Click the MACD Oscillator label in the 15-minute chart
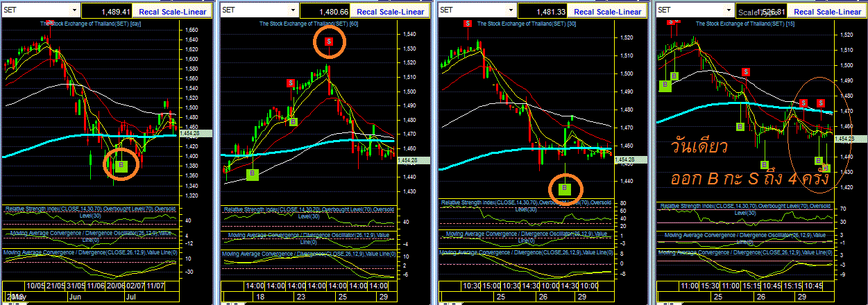Viewport: 868px width, 305px height. tap(744, 238)
